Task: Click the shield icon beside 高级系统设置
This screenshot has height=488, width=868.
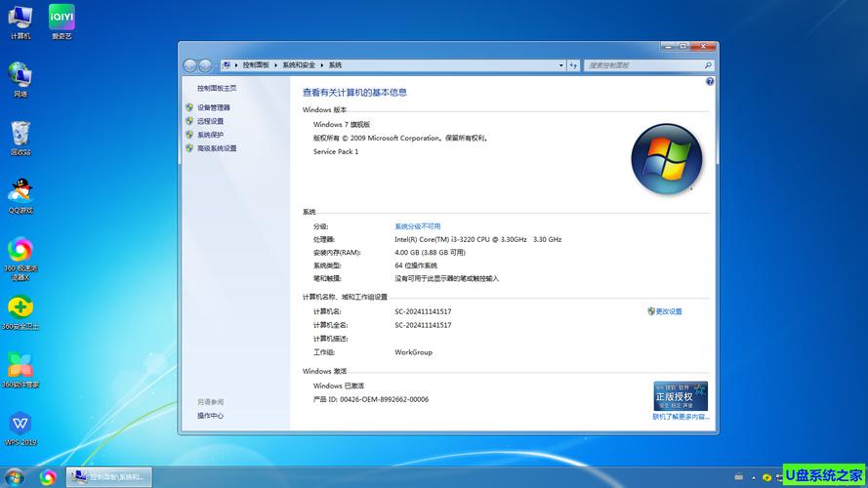Action: 189,148
